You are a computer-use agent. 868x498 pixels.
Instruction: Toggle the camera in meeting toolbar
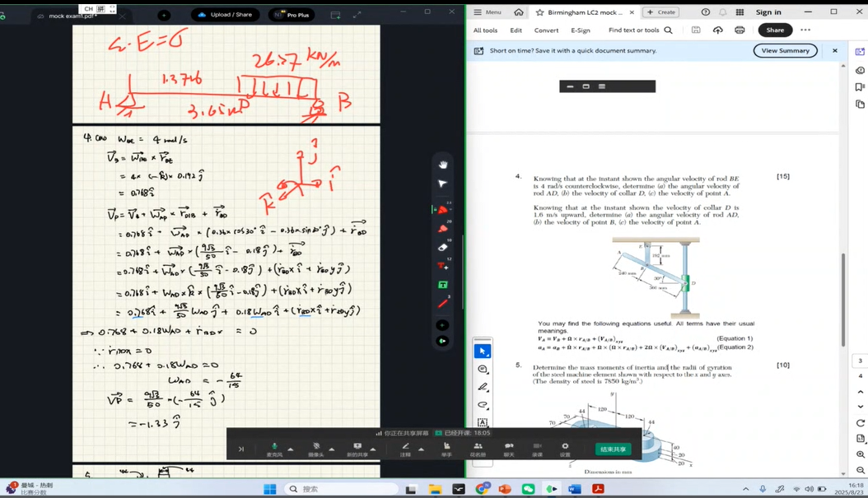point(316,447)
